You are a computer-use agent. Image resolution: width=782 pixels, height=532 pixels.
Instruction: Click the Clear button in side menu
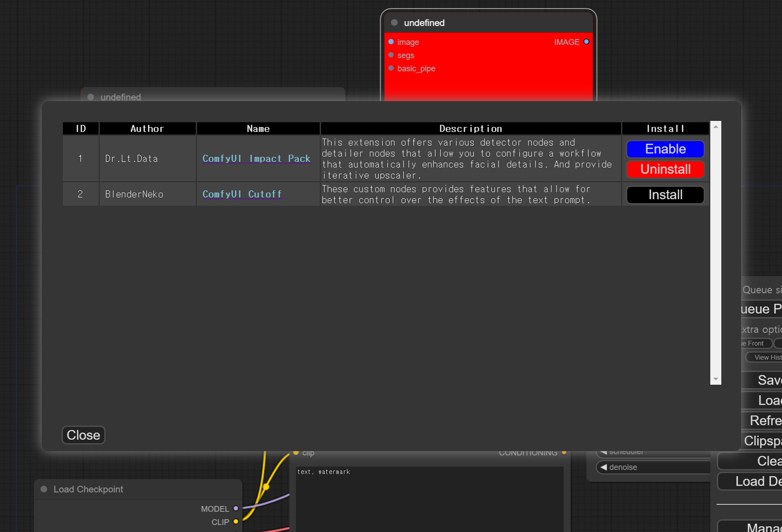pyautogui.click(x=750, y=461)
